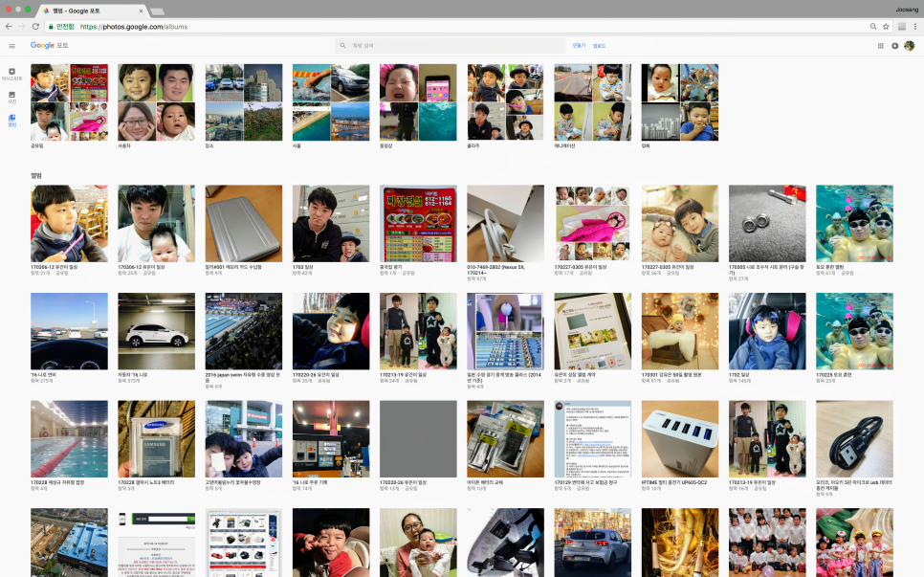Open the 사용자 (People) category collage

(156, 102)
